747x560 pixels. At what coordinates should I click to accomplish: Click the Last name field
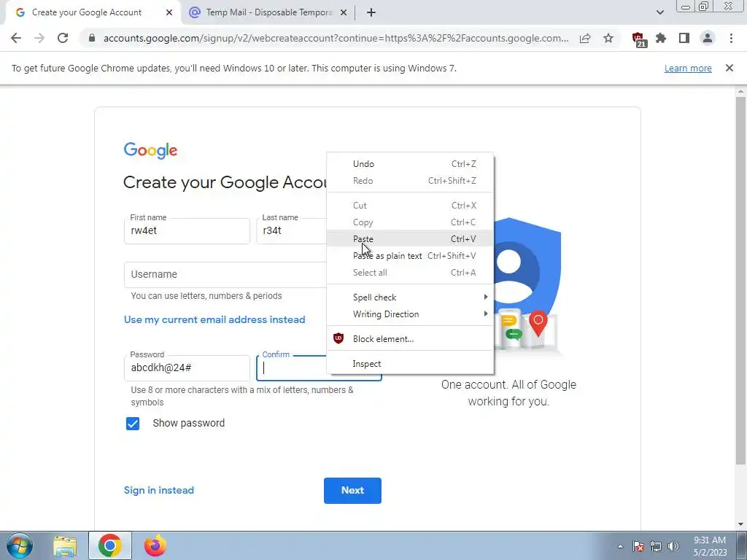[x=292, y=231]
